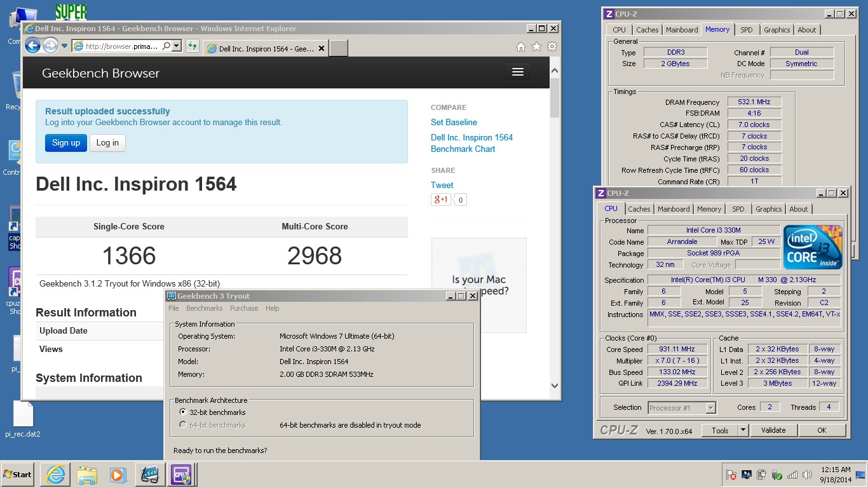Click the volume speaker tray icon
The width and height of the screenshot is (868, 488).
coord(808,475)
